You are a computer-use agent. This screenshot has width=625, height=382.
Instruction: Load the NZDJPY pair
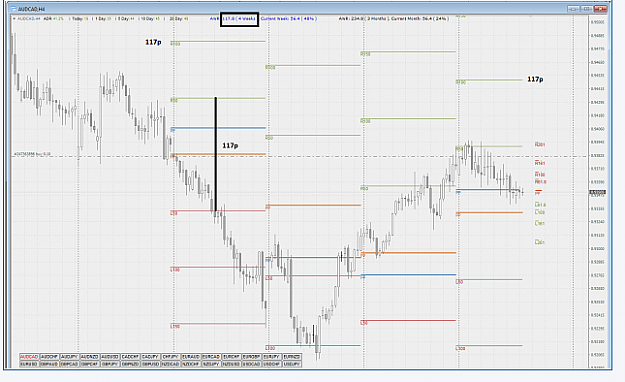211,364
